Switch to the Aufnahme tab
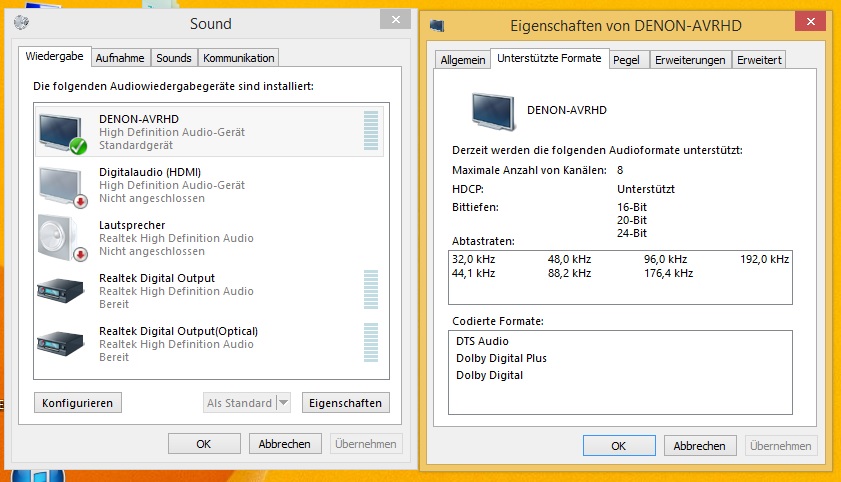This screenshot has width=841, height=482. [x=120, y=58]
